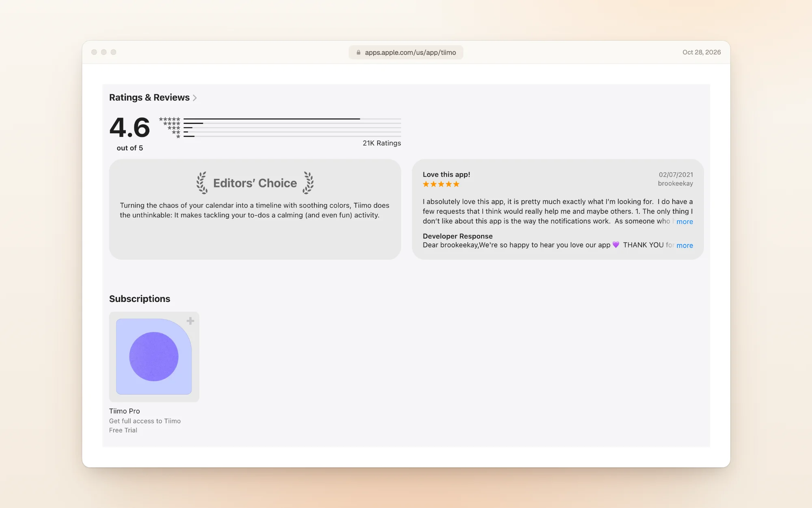Click the review date 02/07/2021
Image resolution: width=812 pixels, height=508 pixels.
[676, 175]
